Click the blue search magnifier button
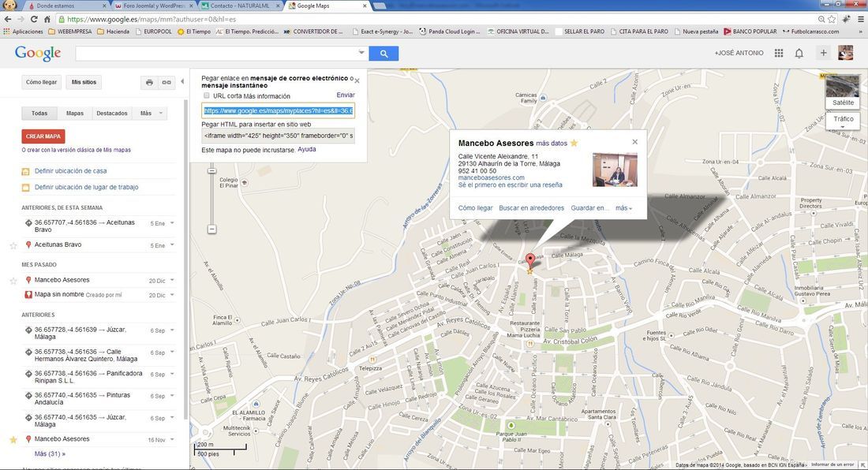The width and height of the screenshot is (868, 470). 383,54
